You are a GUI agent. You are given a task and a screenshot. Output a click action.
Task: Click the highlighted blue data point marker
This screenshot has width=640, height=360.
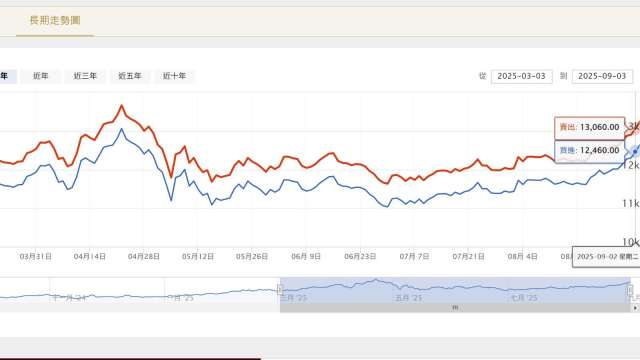635,152
